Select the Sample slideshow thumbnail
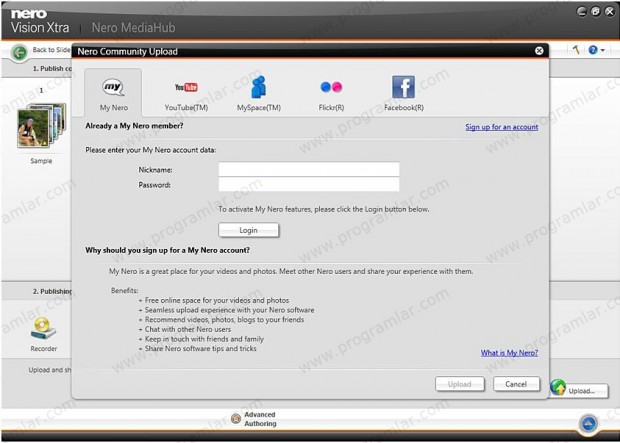 (41, 127)
